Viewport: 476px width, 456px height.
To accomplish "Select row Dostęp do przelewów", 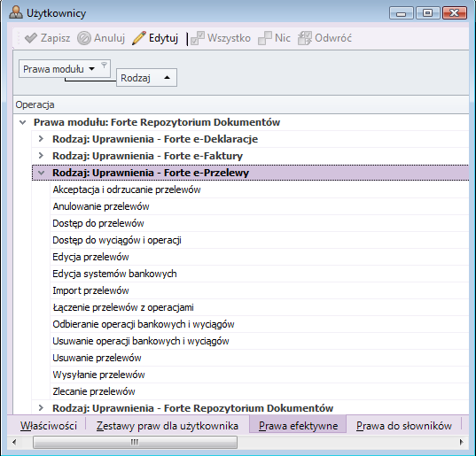I will point(260,223).
